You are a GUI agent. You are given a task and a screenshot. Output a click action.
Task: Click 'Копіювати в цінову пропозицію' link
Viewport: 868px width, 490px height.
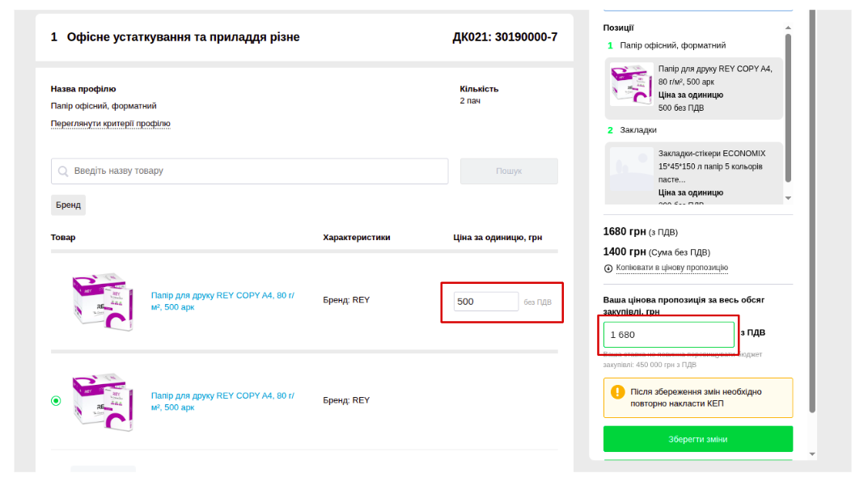tap(671, 268)
